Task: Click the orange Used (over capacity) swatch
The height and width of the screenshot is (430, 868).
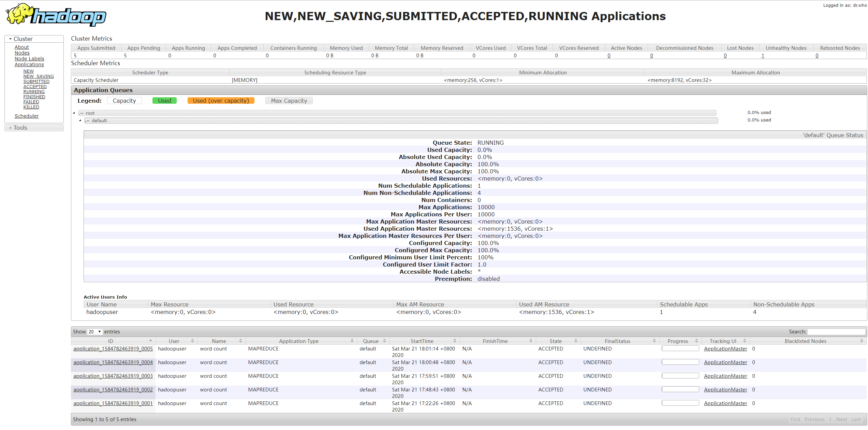Action: point(221,101)
